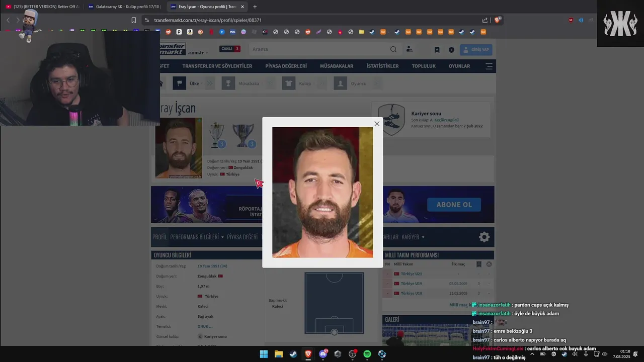Open TRANSFERLER VE SÖYLENTİLER menu
644x362 pixels.
tap(217, 66)
